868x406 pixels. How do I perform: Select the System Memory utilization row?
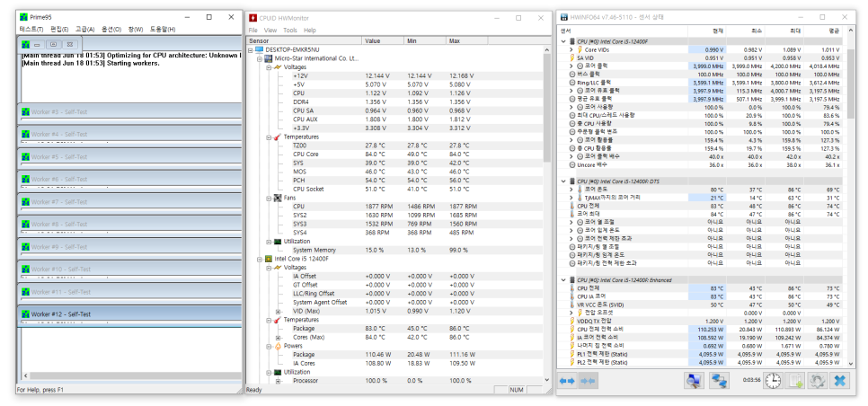click(x=394, y=250)
